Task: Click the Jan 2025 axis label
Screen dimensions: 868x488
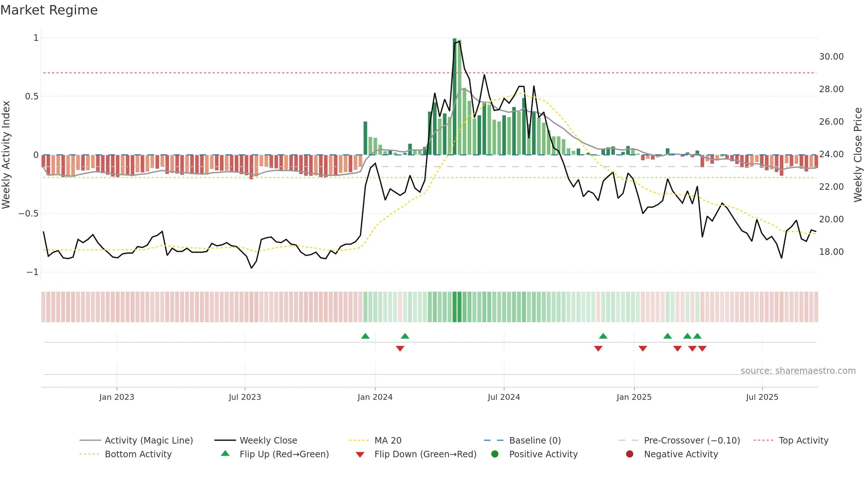Action: 634,397
